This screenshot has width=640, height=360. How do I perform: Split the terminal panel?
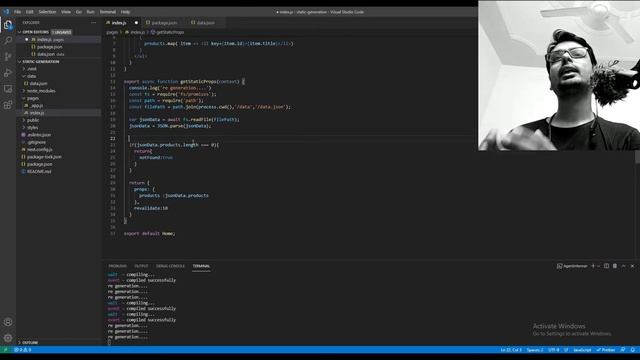tap(607, 266)
